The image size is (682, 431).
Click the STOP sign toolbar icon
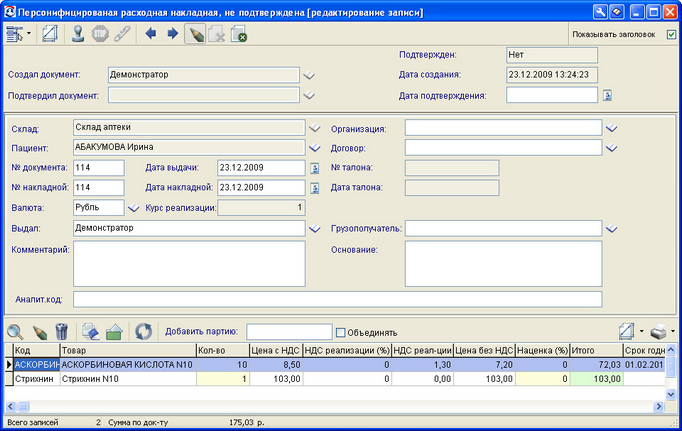100,34
